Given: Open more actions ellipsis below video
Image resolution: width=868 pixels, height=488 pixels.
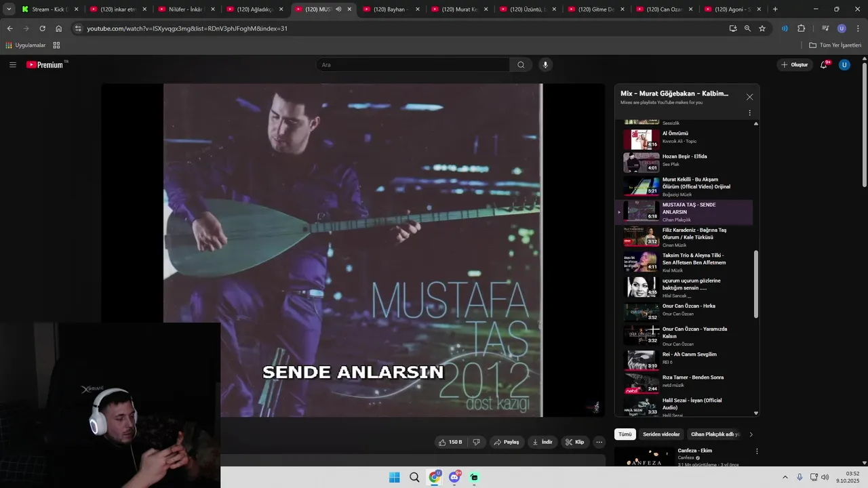Looking at the screenshot, I should click(x=599, y=442).
